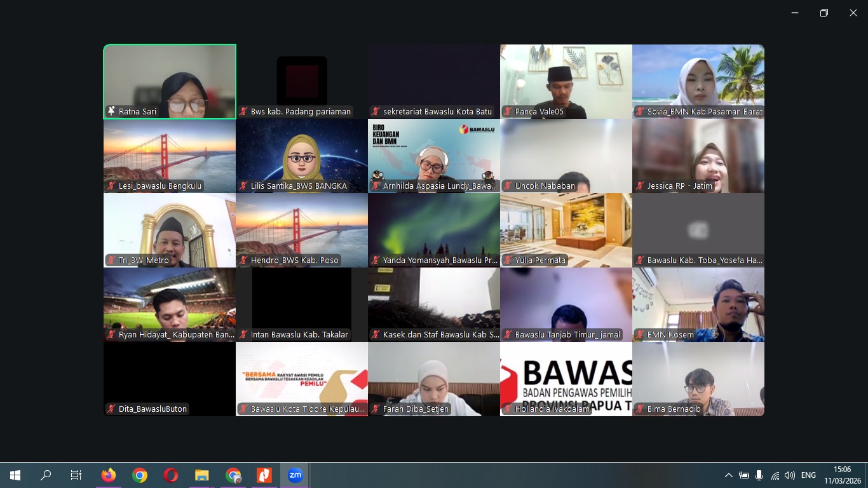The width and height of the screenshot is (868, 488).
Task: Click the Search button on the taskbar
Action: pyautogui.click(x=45, y=475)
